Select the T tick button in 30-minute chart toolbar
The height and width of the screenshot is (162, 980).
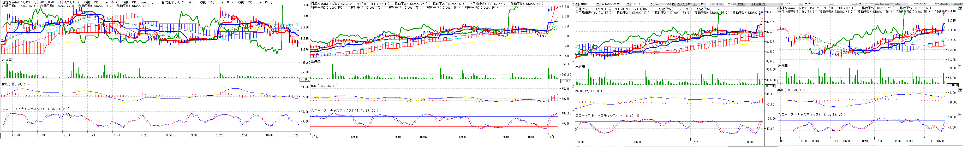click(x=695, y=3)
